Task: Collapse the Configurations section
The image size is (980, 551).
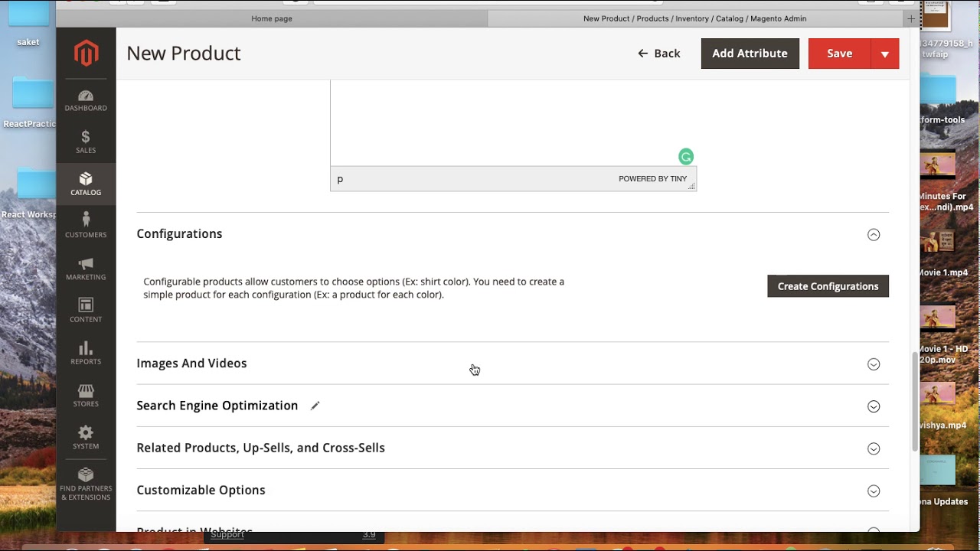Action: [x=874, y=235]
